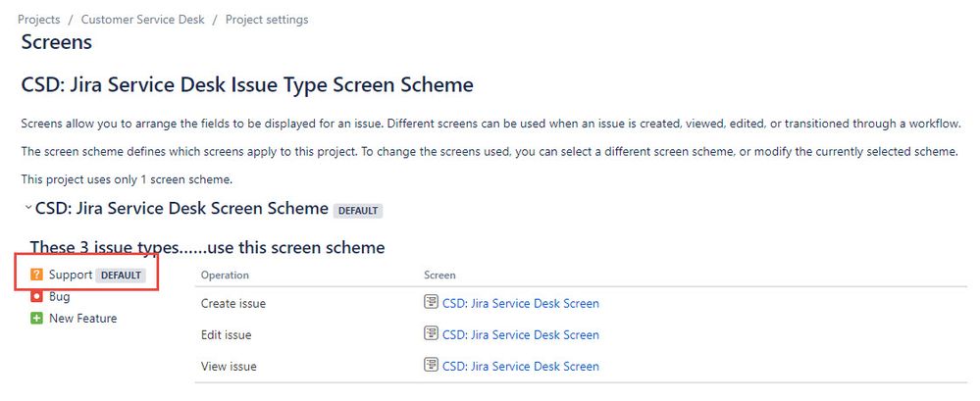
Task: Click the DEFAULT badge beside the Screen Scheme heading
Action: pyautogui.click(x=358, y=211)
